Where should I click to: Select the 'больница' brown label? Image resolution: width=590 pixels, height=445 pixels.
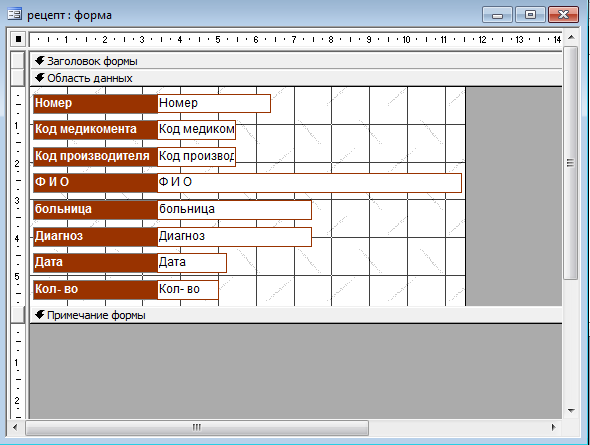(x=95, y=210)
